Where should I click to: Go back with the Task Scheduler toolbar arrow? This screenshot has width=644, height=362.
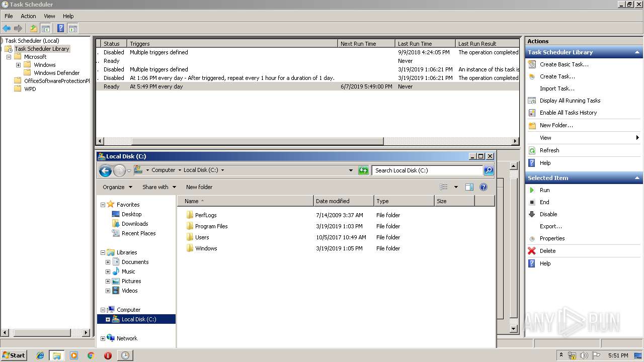pos(7,29)
